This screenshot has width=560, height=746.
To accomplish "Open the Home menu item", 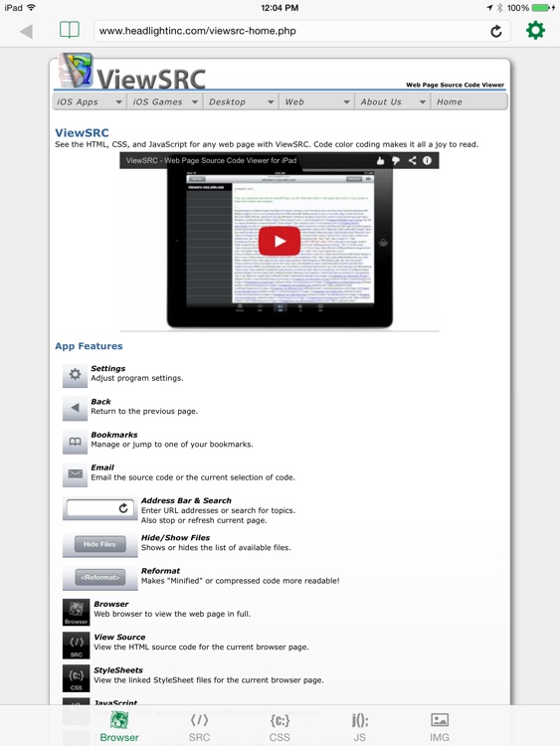I will click(x=469, y=101).
